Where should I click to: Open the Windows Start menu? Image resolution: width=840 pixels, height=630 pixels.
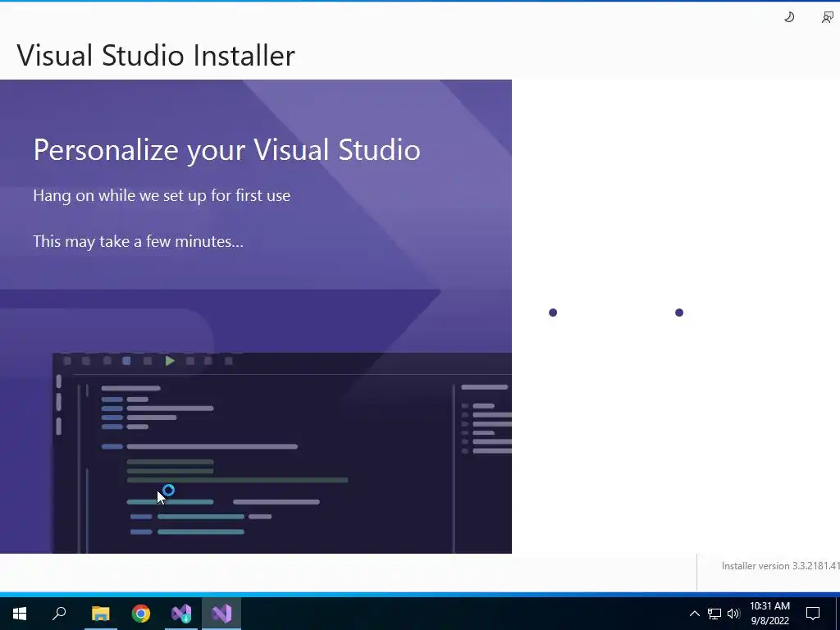tap(20, 614)
